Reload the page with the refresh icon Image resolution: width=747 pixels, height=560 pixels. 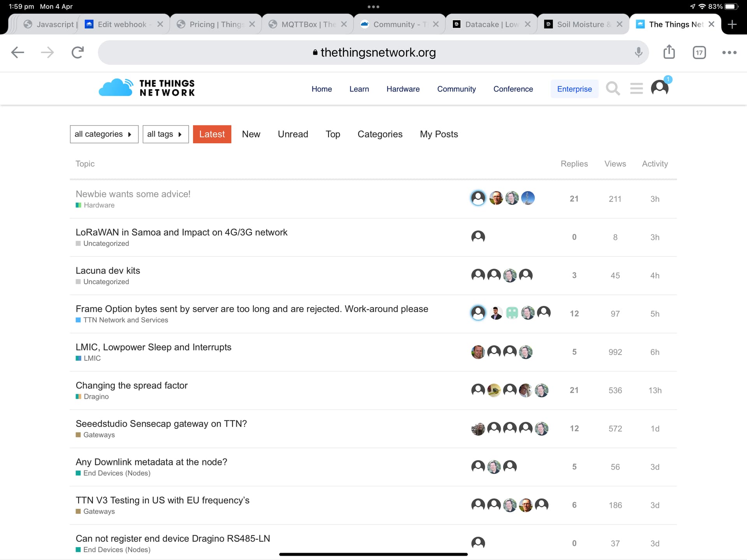pyautogui.click(x=78, y=52)
